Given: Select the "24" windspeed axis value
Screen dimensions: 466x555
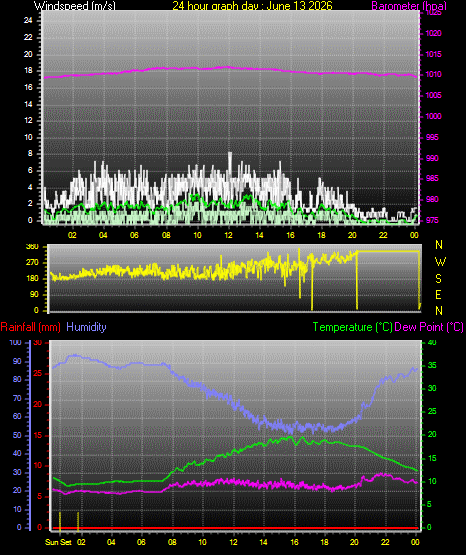Looking at the screenshot, I should tap(28, 21).
